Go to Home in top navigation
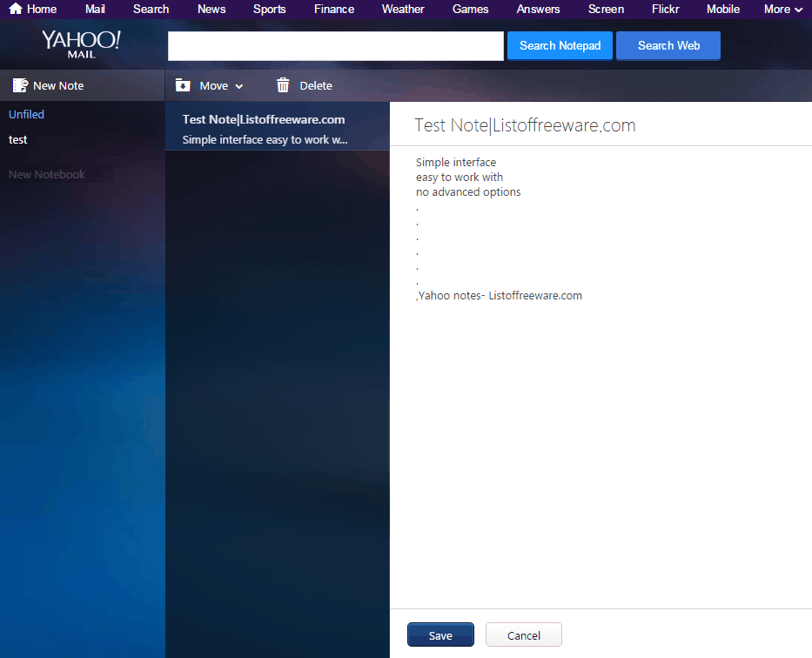 pos(42,9)
